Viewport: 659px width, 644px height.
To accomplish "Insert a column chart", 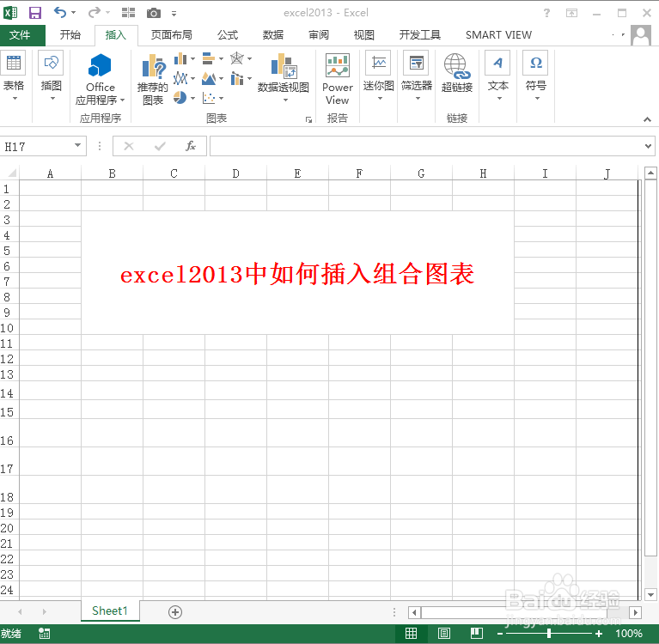I will click(180, 58).
